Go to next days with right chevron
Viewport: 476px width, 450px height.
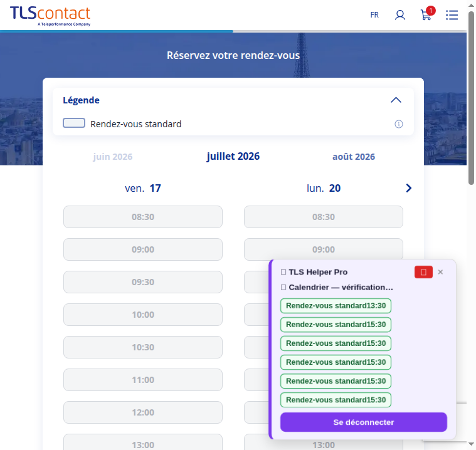[x=409, y=188]
